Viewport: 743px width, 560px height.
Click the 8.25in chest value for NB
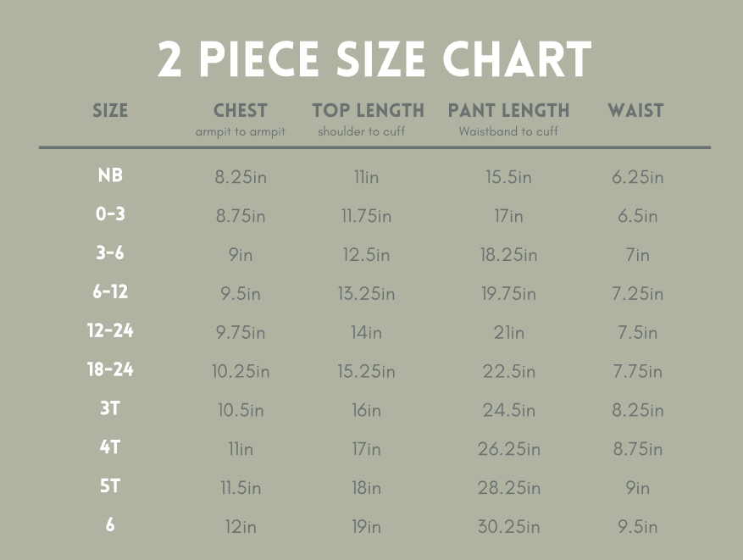[x=241, y=178]
